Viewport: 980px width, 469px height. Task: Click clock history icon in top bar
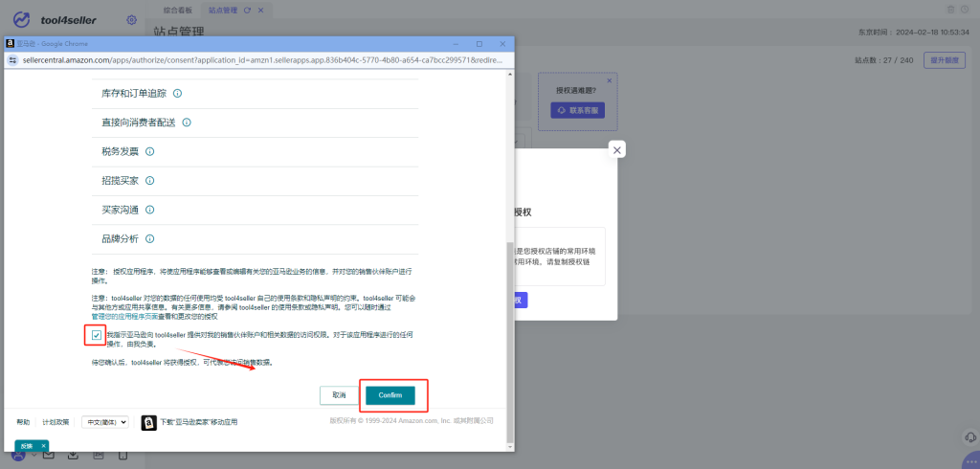965,10
